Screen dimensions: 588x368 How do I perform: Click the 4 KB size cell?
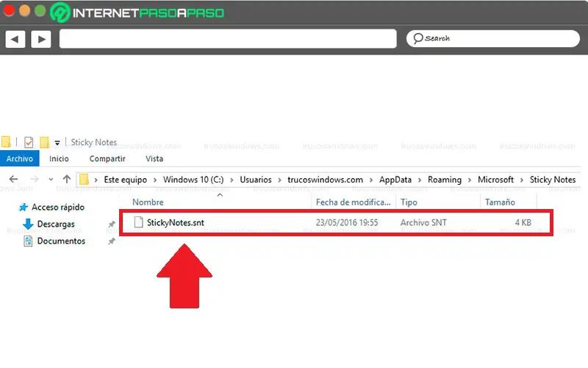[x=523, y=222]
